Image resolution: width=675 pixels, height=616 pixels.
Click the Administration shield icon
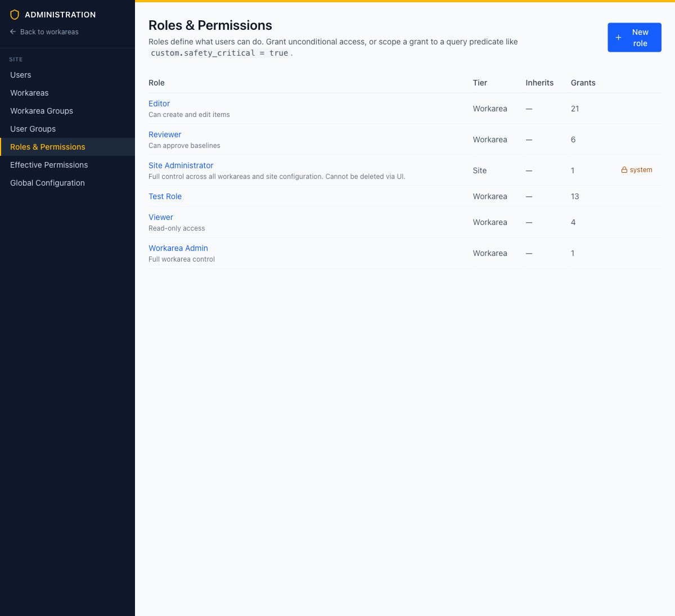pyautogui.click(x=15, y=15)
